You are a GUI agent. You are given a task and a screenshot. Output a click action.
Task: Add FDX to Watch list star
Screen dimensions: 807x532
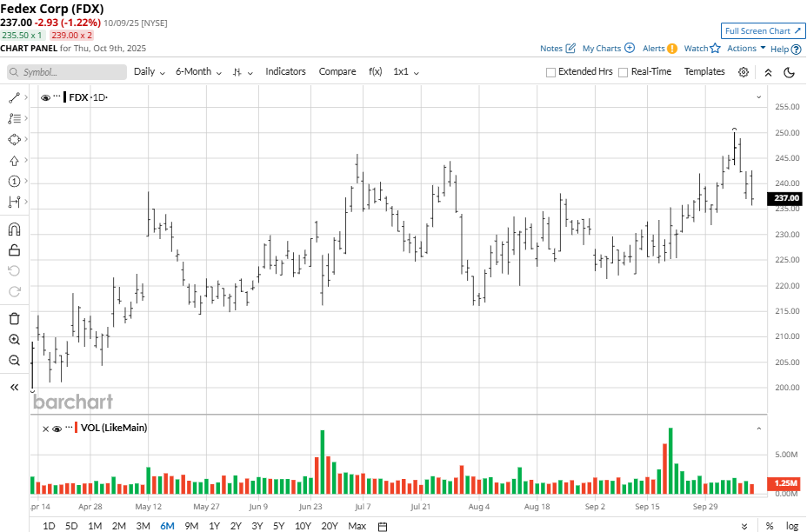[x=716, y=49]
